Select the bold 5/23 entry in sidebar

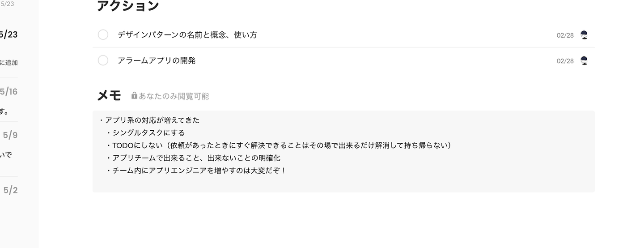[9, 34]
